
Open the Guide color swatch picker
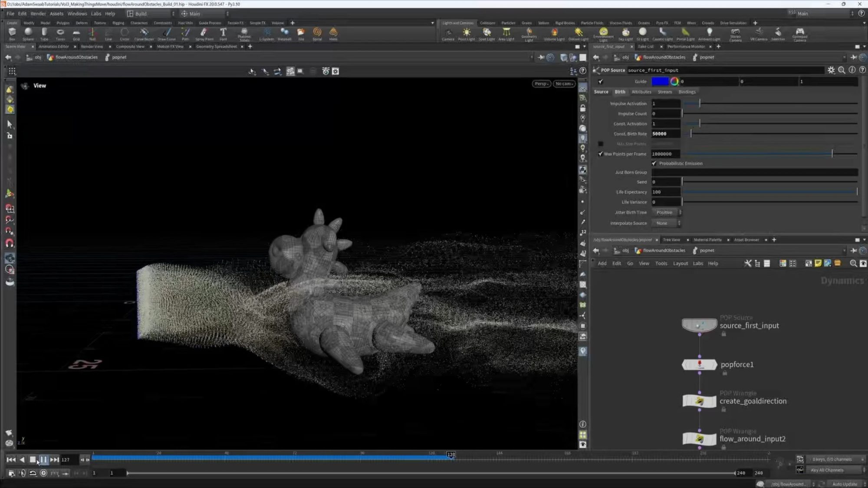point(674,81)
